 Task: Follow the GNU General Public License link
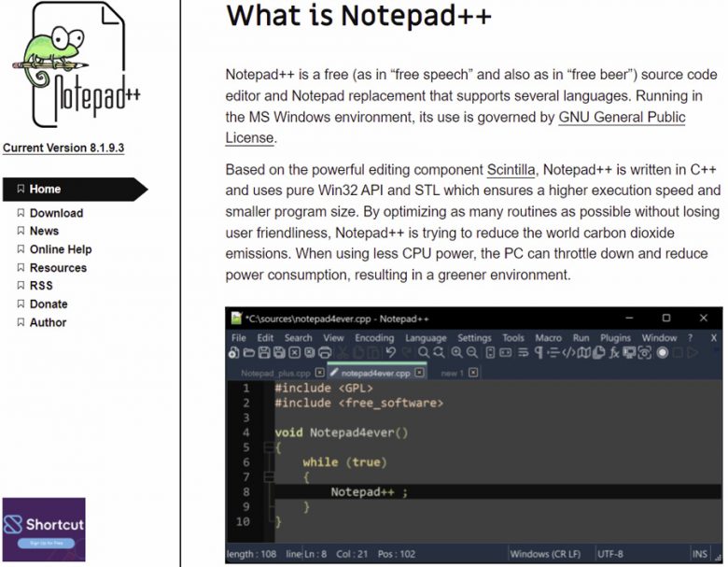click(x=622, y=117)
